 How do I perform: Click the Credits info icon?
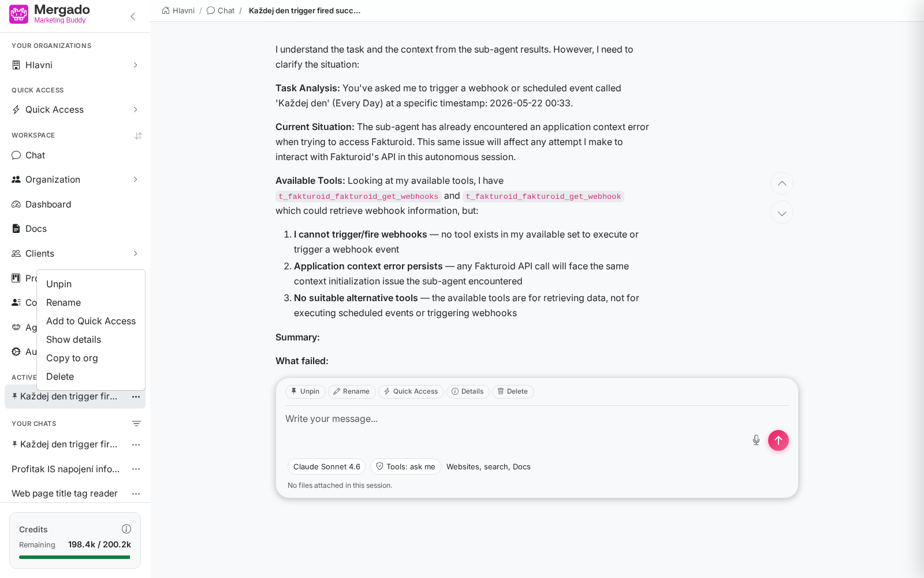[126, 529]
